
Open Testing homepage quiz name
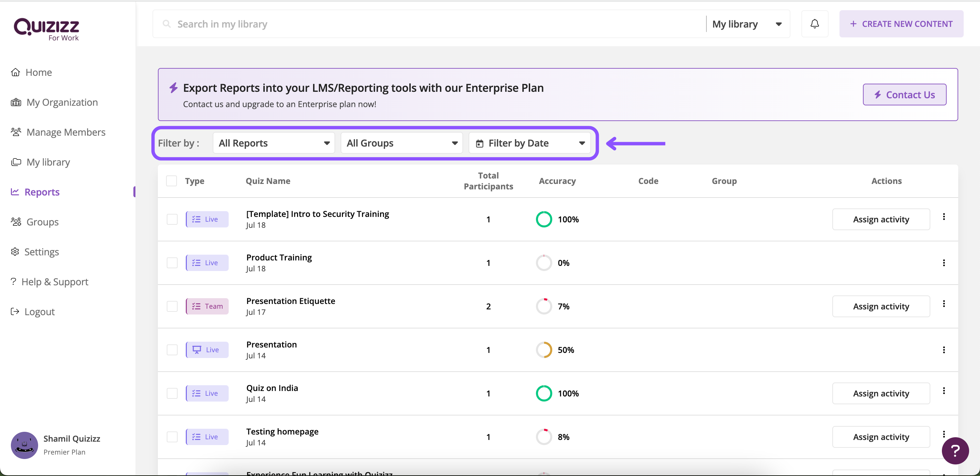[282, 431]
